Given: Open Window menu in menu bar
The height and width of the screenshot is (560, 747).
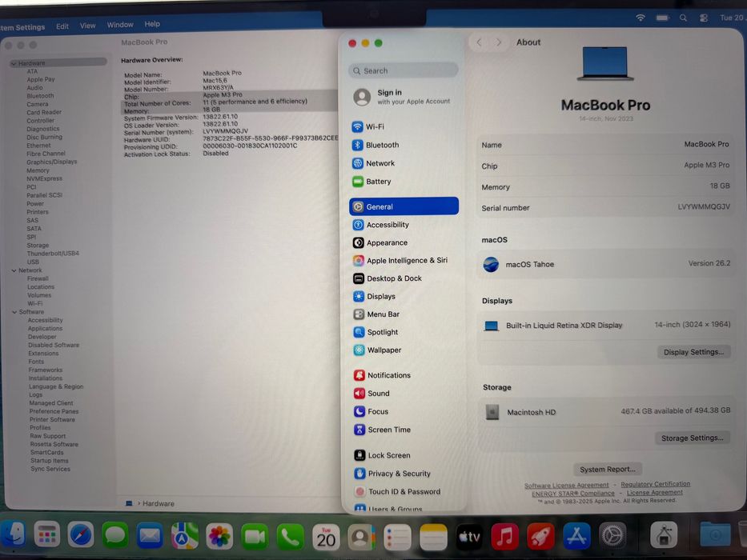Looking at the screenshot, I should tap(120, 24).
